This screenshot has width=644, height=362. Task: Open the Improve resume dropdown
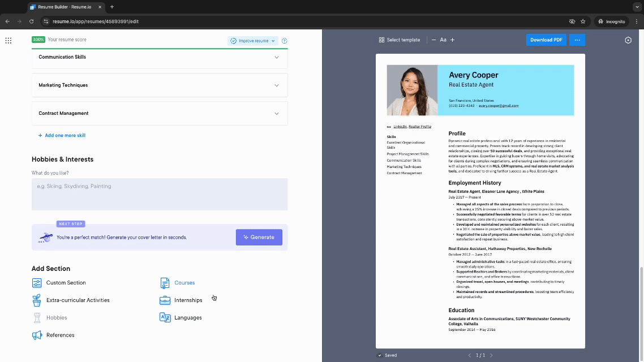(x=252, y=41)
